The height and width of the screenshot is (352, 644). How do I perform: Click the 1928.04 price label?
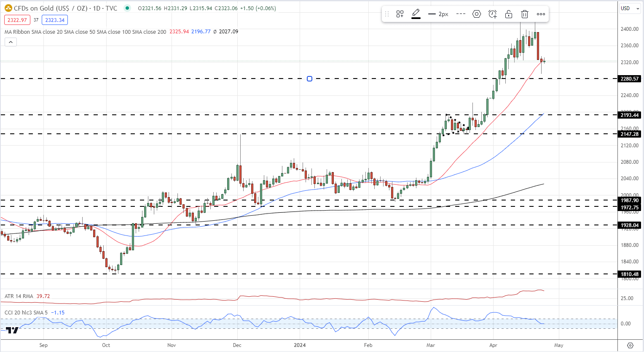(630, 225)
